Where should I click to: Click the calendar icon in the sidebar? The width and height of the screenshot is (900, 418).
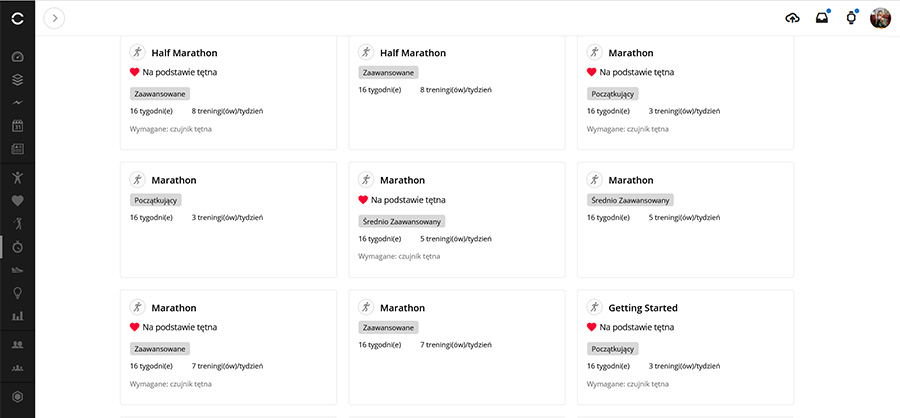pyautogui.click(x=17, y=126)
